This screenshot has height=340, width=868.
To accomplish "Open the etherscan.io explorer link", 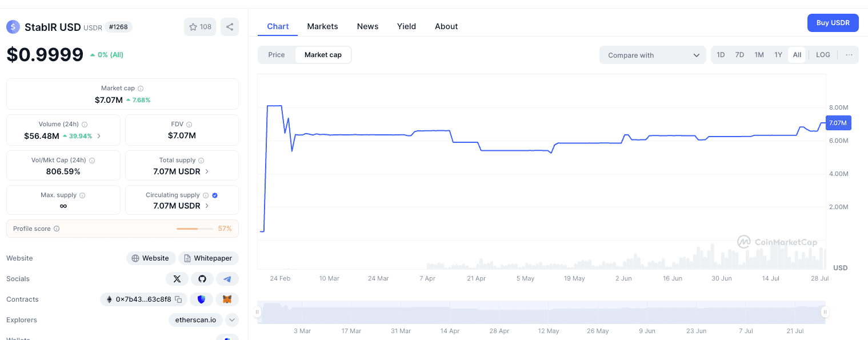I will 195,320.
